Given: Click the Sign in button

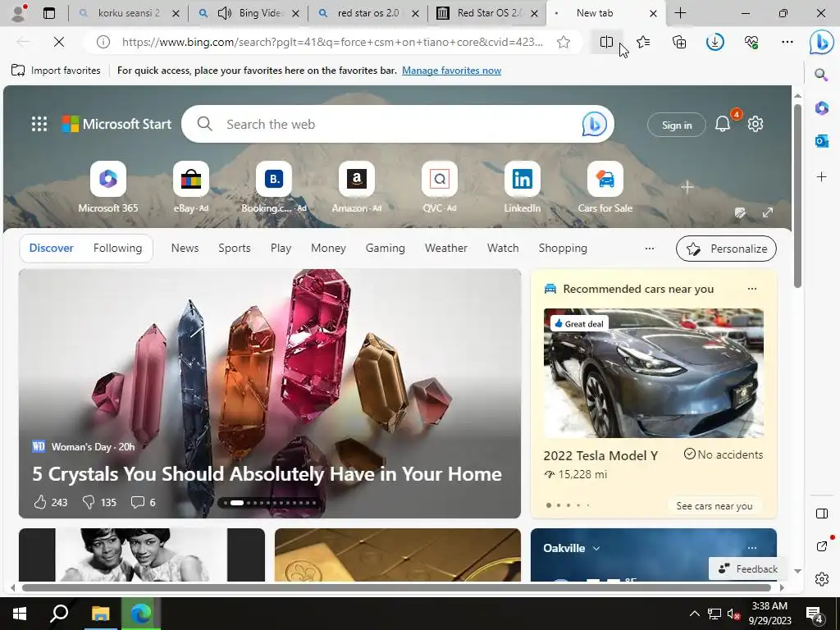Looking at the screenshot, I should pyautogui.click(x=677, y=125).
